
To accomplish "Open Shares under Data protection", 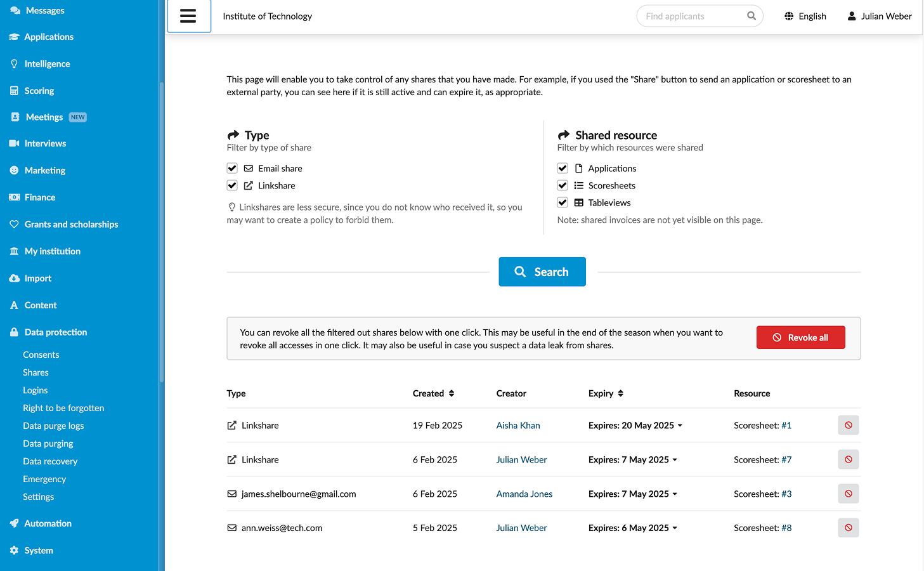I will pos(36,372).
